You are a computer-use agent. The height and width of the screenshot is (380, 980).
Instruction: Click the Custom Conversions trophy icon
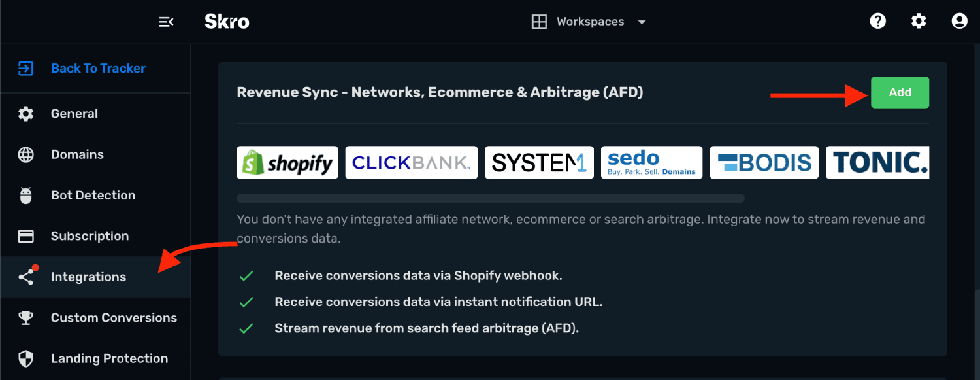pyautogui.click(x=25, y=318)
